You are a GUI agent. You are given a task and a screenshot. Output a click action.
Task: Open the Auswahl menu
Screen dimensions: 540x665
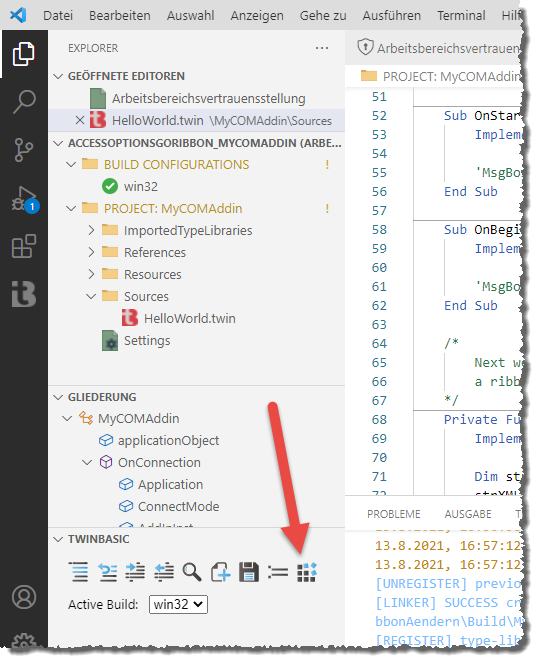click(x=190, y=16)
